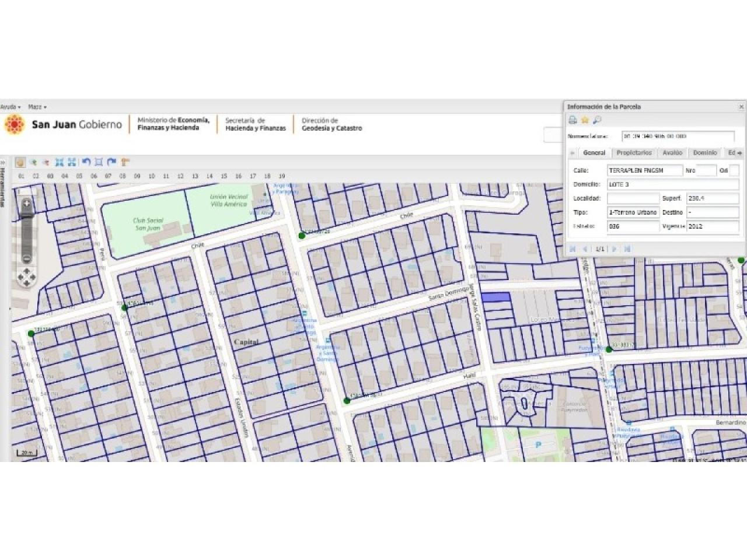Click the map zoom level slider

(26, 230)
